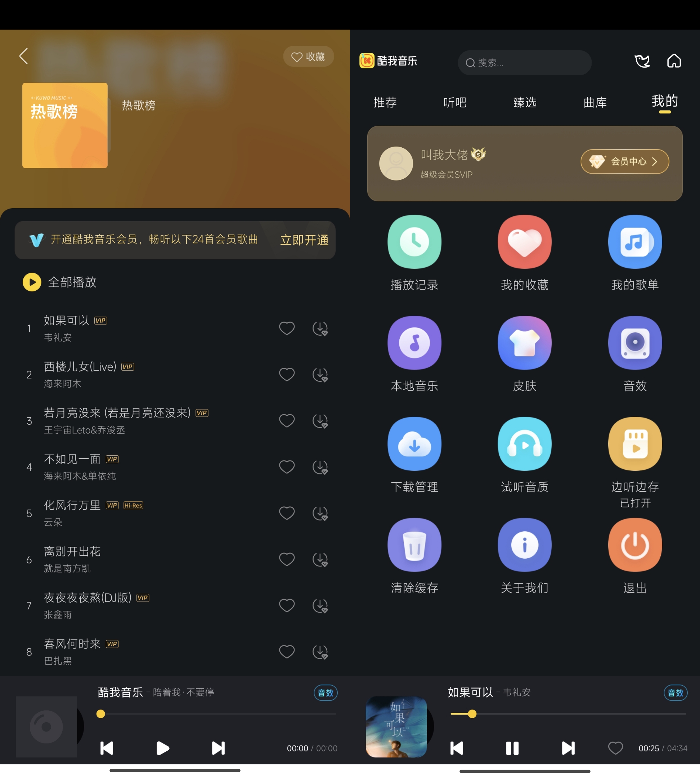
Task: Click 会员中心 to open VIP center
Action: [x=622, y=162]
